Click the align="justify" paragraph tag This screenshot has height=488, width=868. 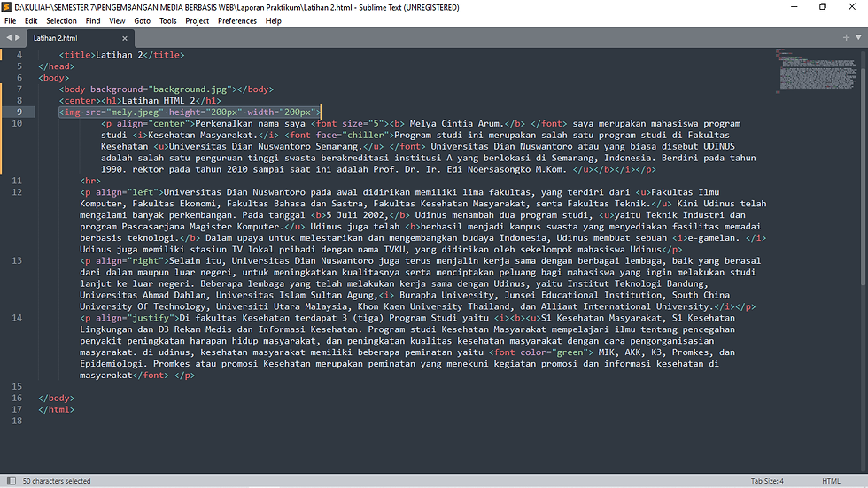(x=129, y=318)
